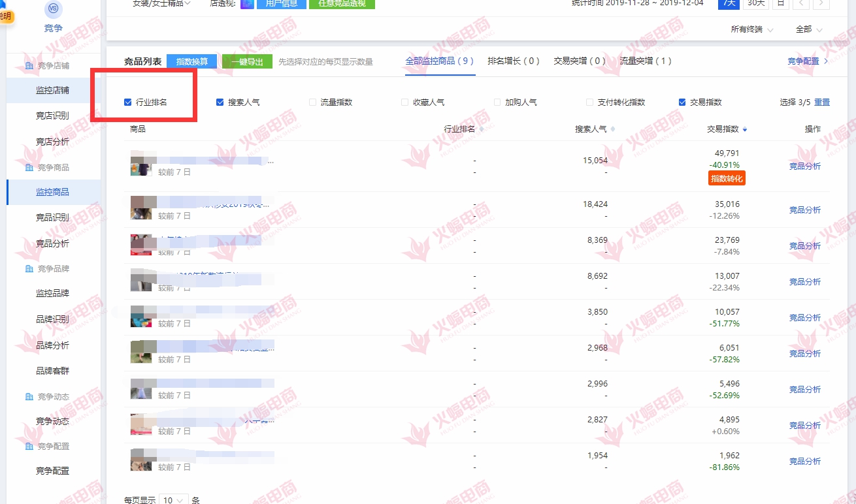Click the orange 指数转化 button
856x504 pixels.
tap(727, 179)
